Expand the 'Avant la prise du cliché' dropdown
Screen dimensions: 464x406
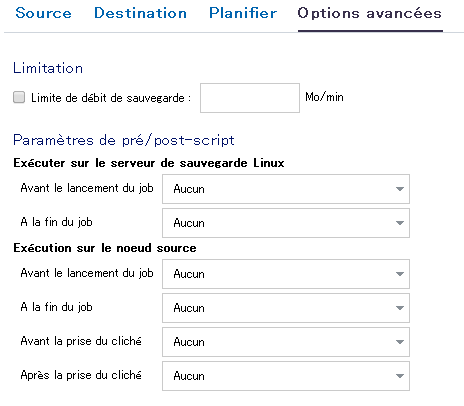click(286, 342)
